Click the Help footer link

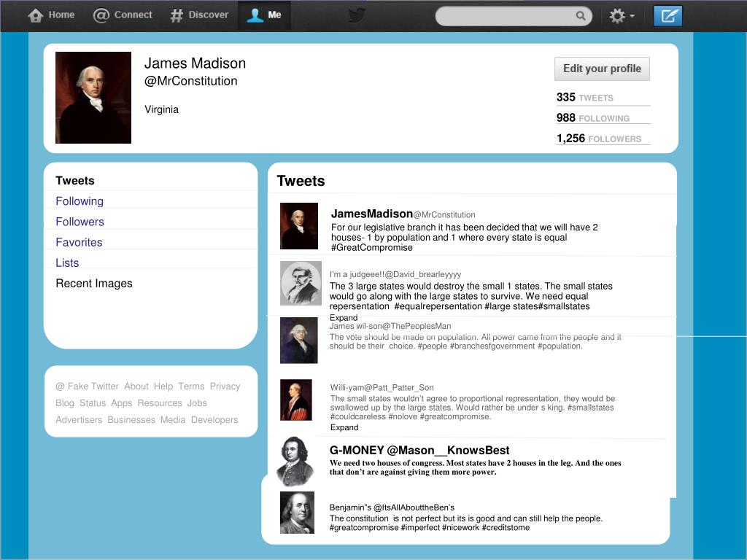pyautogui.click(x=163, y=386)
